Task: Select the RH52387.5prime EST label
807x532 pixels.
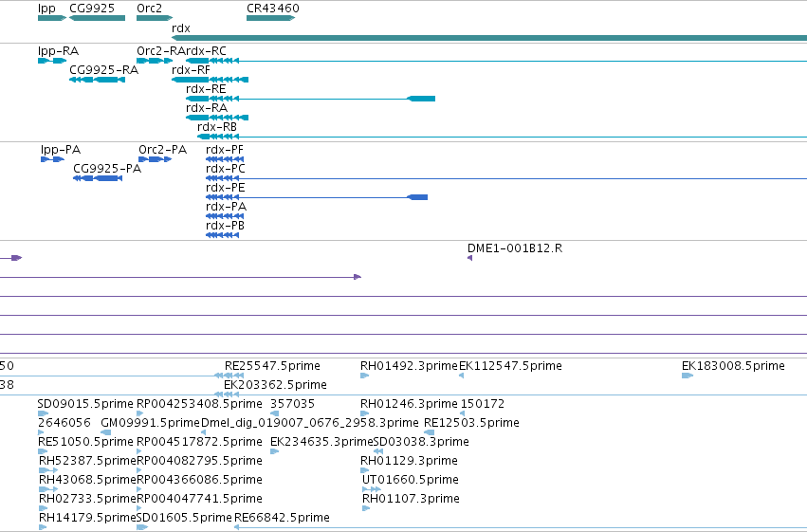Action: click(87, 461)
